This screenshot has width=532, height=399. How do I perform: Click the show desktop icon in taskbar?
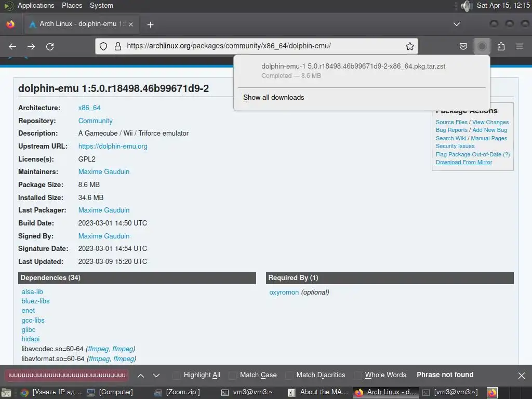coord(6,393)
